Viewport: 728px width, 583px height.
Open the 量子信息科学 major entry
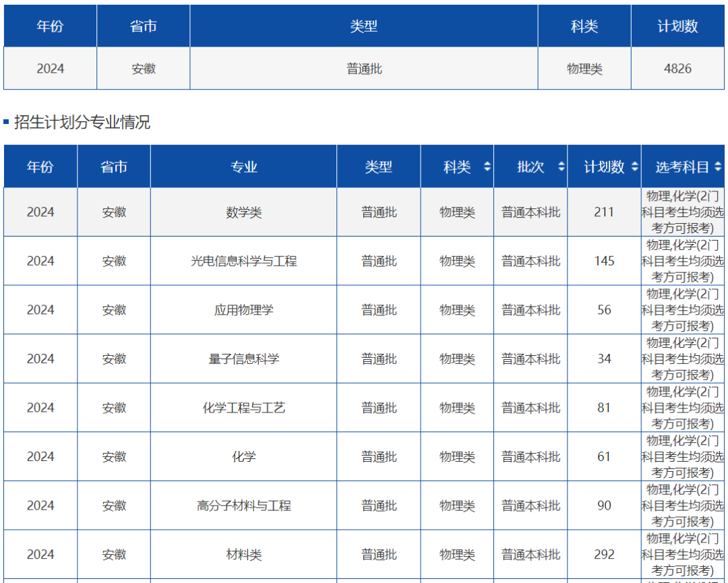pyautogui.click(x=243, y=359)
